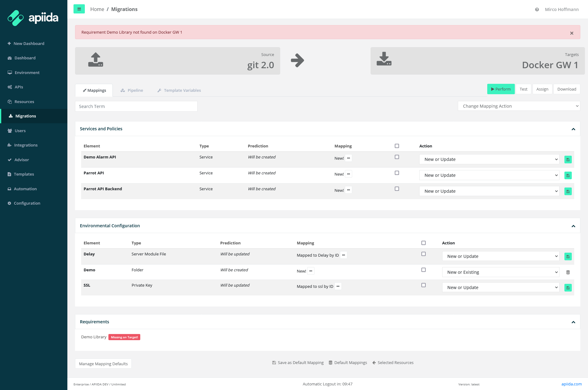
Task: Click save icon for Demo Alarm API row
Action: (x=568, y=160)
